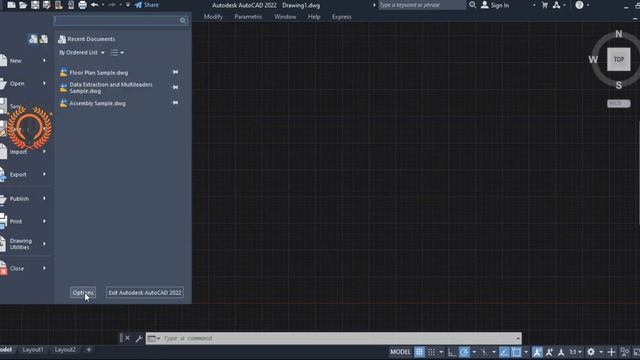The image size is (640, 360).
Task: Click MODEL space button in status bar
Action: [x=400, y=352]
